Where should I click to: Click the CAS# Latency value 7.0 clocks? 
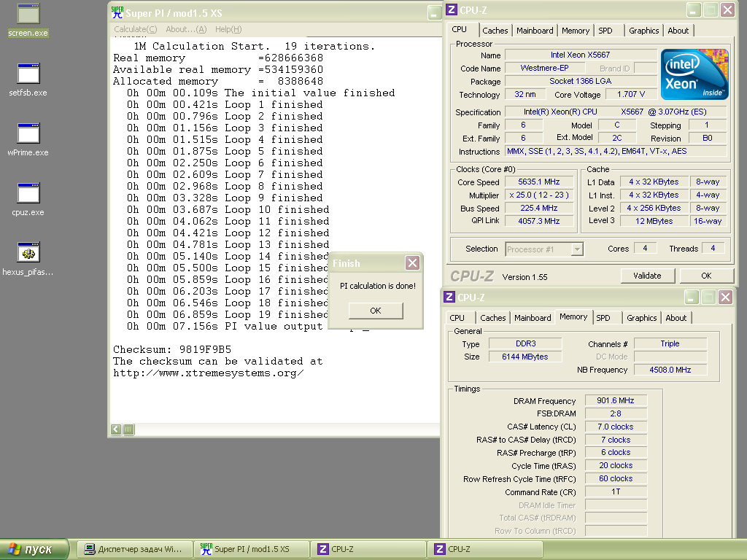pyautogui.click(x=616, y=427)
